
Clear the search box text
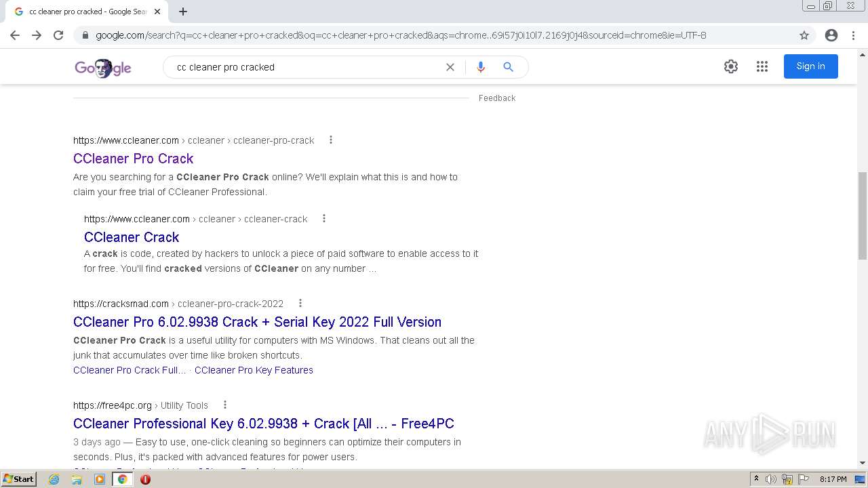pyautogui.click(x=450, y=67)
